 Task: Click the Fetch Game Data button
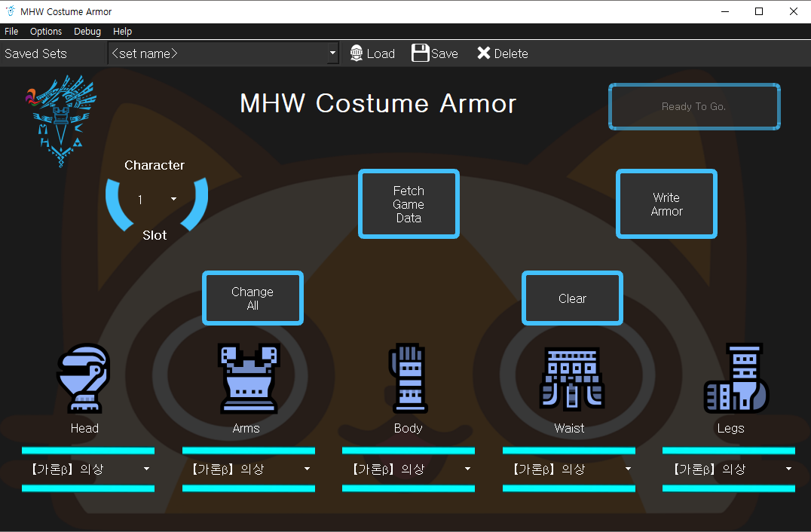click(x=409, y=204)
